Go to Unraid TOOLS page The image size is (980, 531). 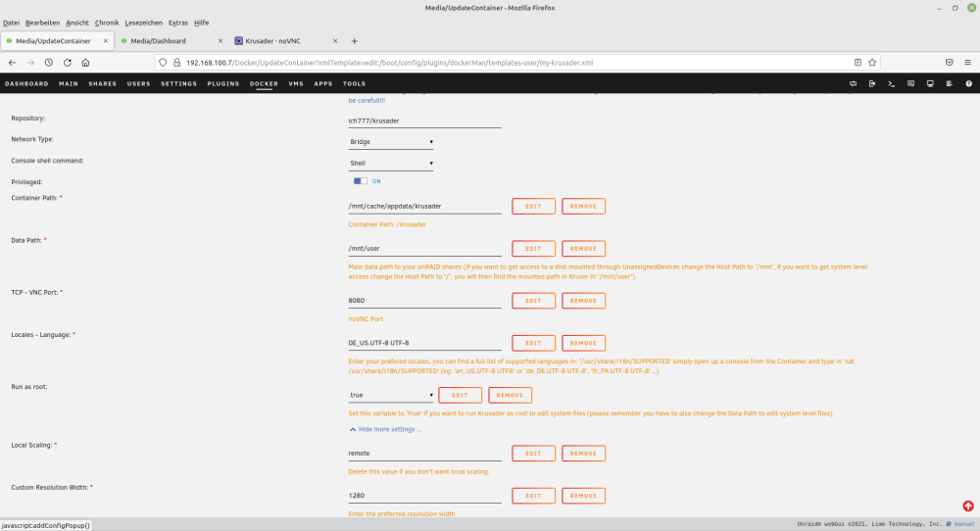(354, 83)
